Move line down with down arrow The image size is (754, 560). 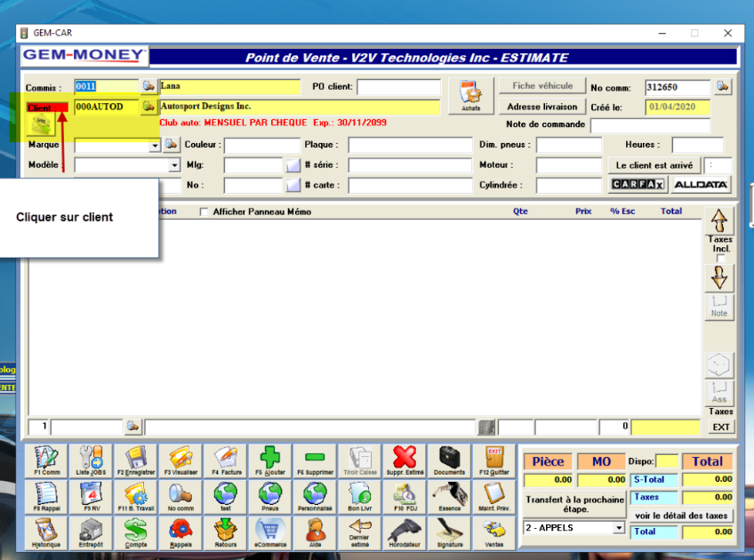(x=719, y=278)
